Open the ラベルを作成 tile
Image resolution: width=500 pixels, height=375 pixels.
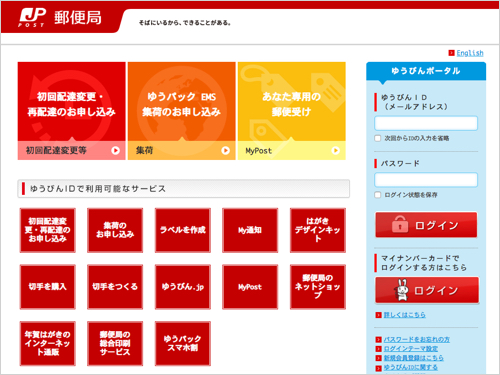tap(183, 230)
